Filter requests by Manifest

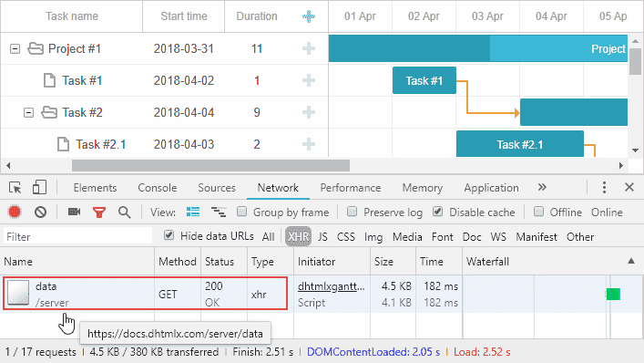(537, 237)
